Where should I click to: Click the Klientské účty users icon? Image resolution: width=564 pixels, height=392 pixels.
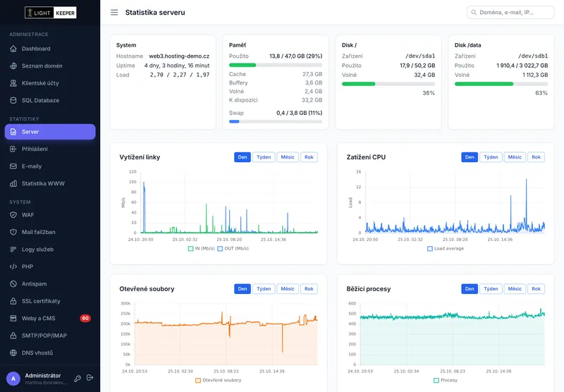click(13, 83)
